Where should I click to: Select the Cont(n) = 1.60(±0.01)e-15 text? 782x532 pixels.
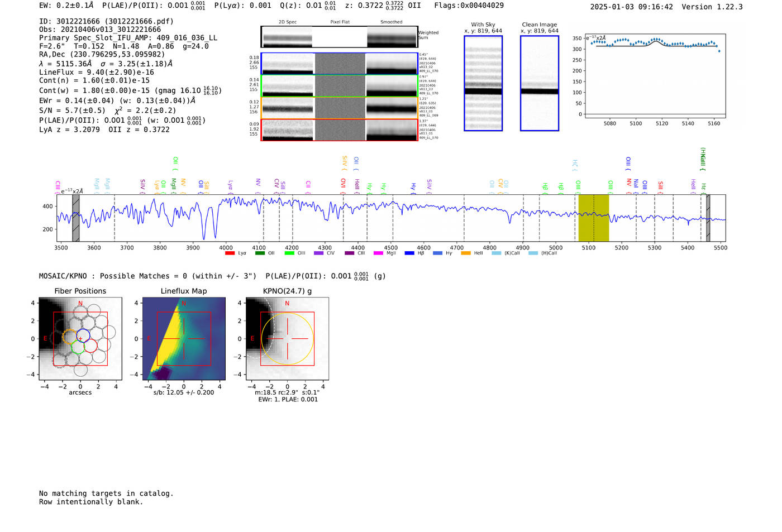[x=94, y=80]
